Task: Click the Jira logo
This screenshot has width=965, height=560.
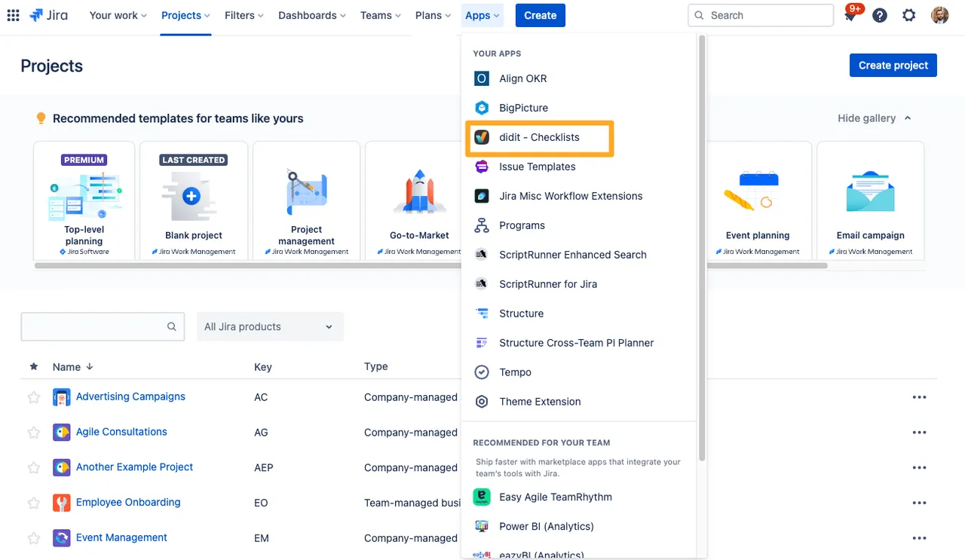Action: click(x=48, y=15)
